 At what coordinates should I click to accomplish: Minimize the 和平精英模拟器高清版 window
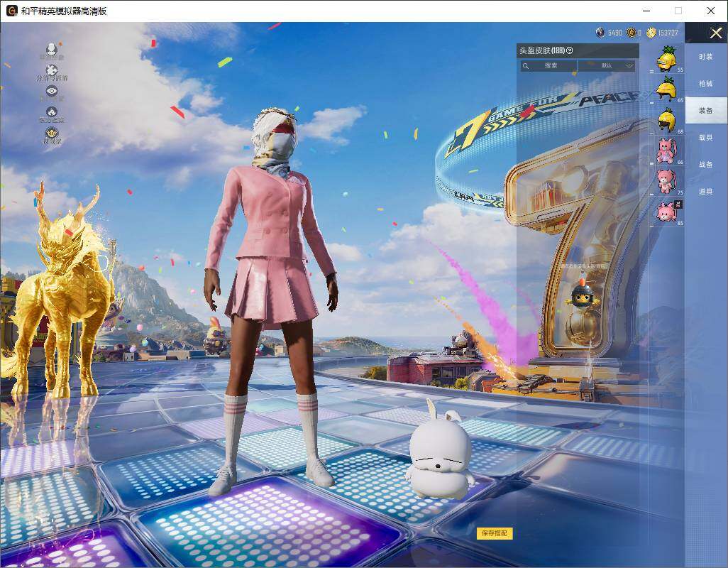point(646,11)
